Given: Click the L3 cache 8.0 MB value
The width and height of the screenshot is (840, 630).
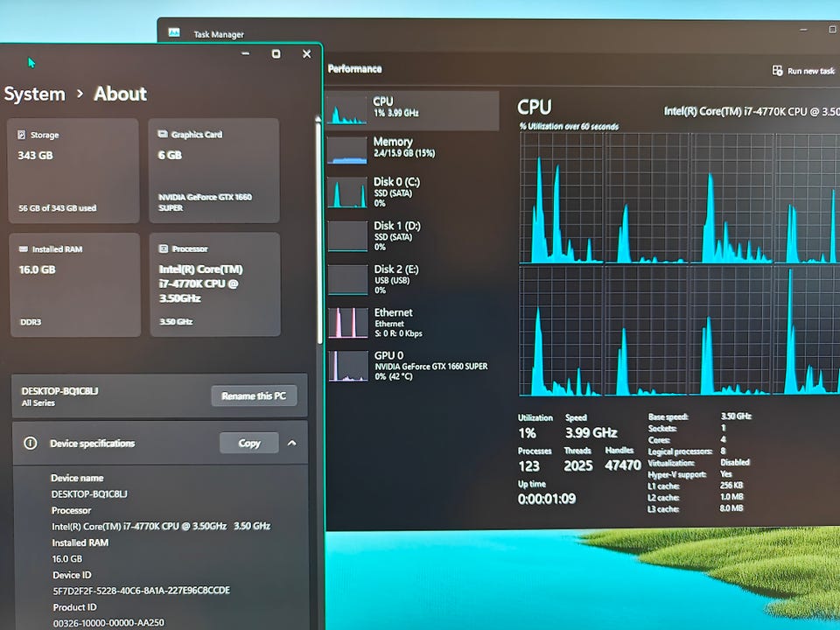Looking at the screenshot, I should click(x=731, y=507).
